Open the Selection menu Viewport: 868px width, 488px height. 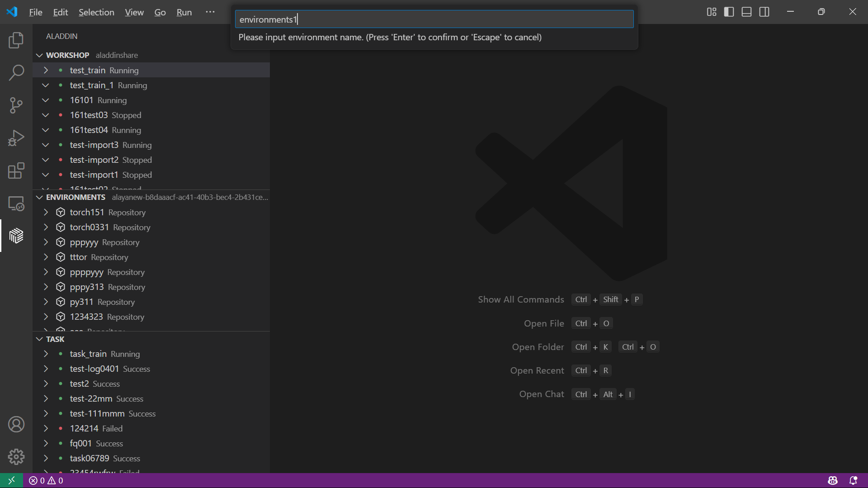pyautogui.click(x=96, y=12)
